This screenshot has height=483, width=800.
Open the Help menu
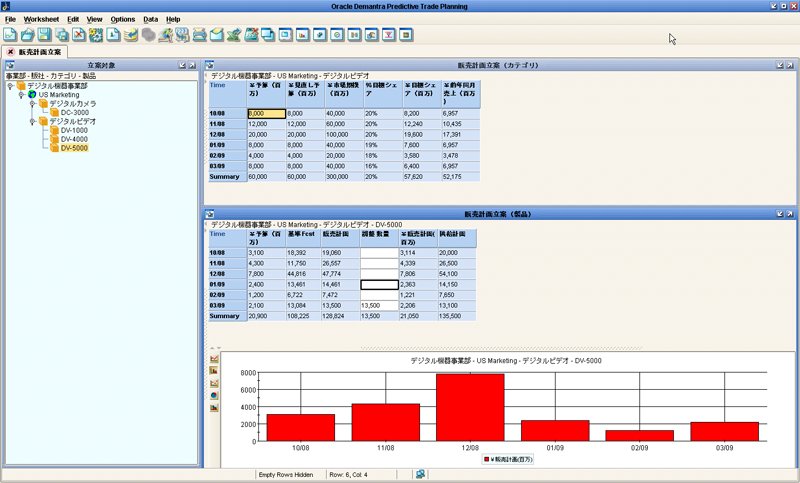tap(173, 19)
